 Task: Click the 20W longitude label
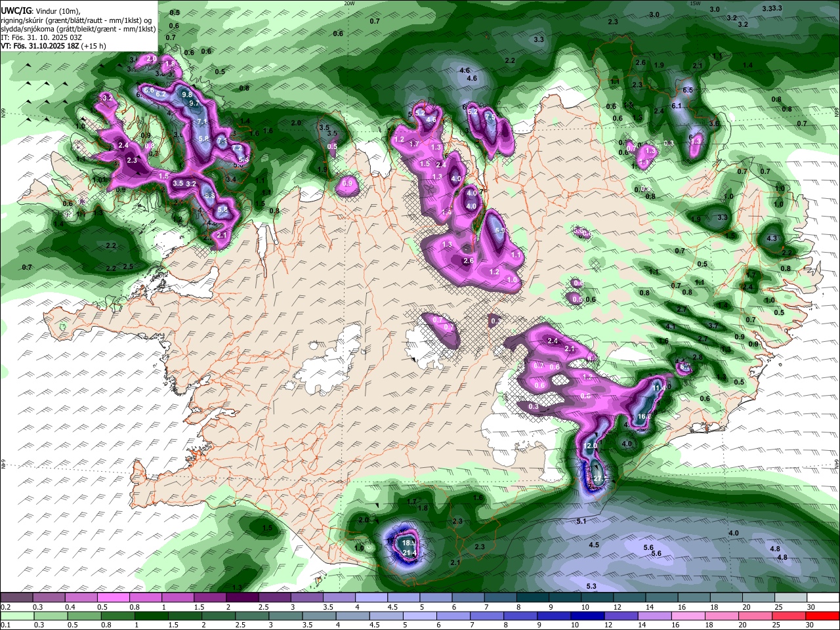point(349,3)
